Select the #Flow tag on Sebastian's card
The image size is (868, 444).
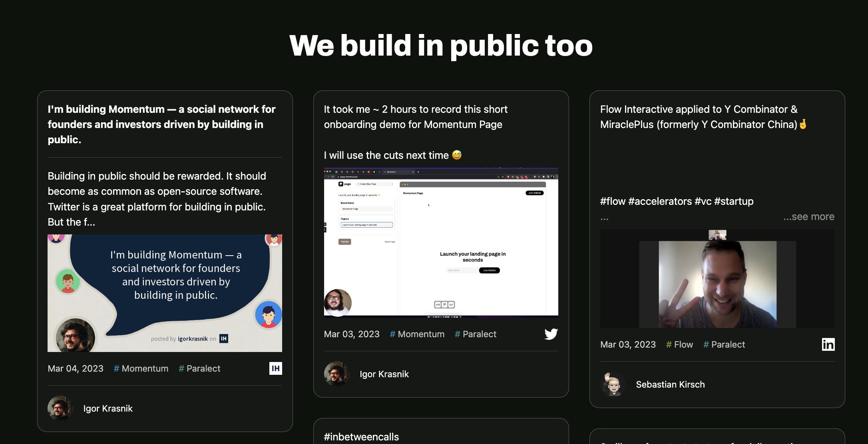pos(679,344)
